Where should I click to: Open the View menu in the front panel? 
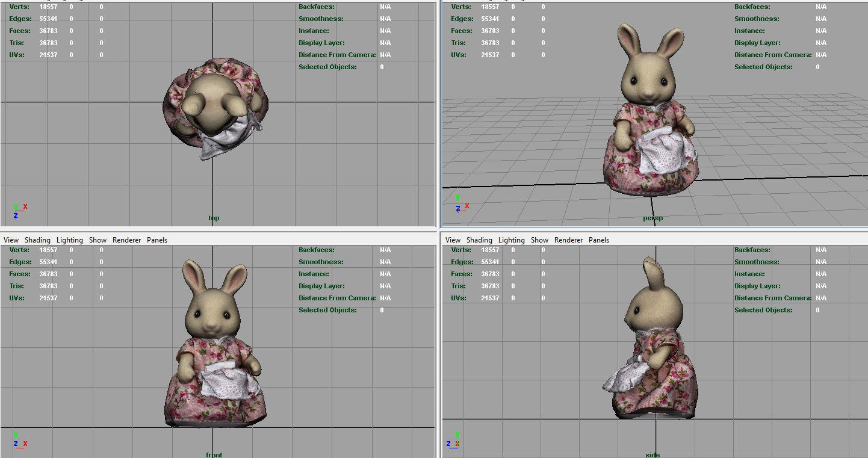11,240
